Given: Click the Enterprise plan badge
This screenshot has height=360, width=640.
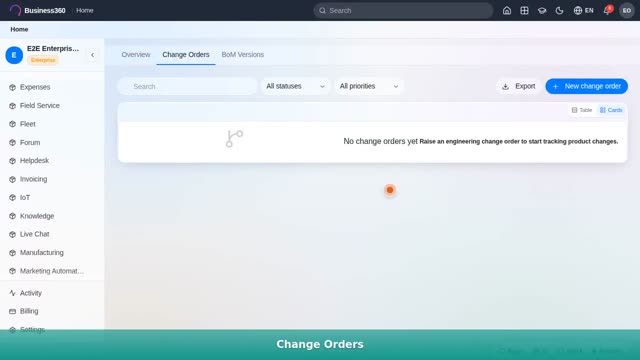Looking at the screenshot, I should tap(43, 60).
